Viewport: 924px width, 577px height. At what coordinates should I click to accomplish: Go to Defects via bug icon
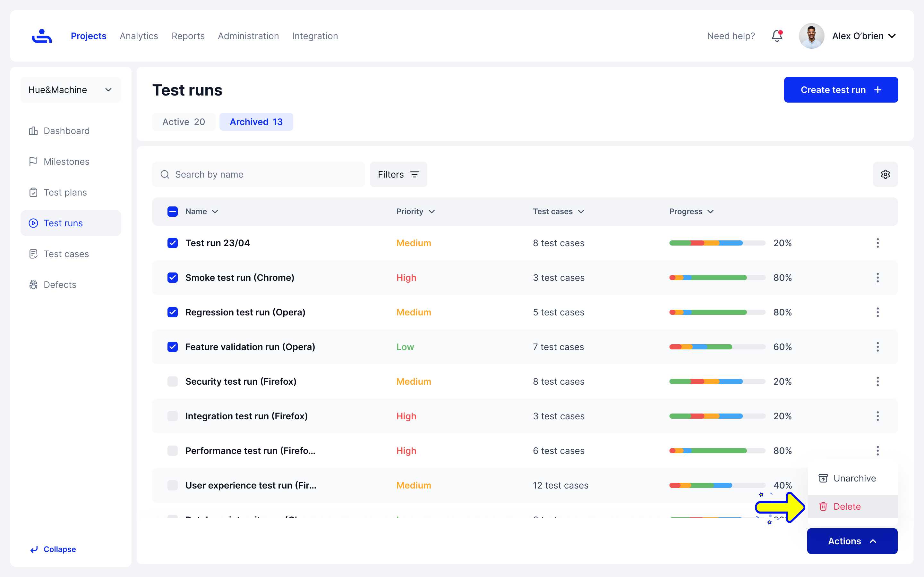coord(33,285)
